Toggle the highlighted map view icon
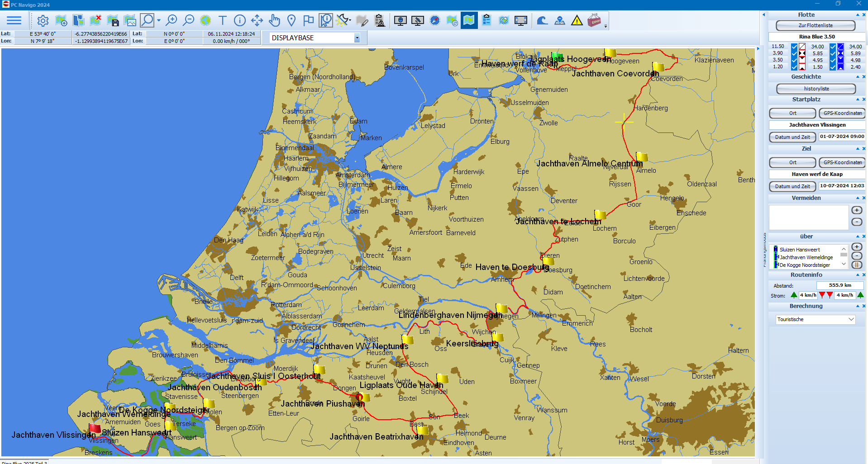The image size is (868, 464). tap(469, 20)
